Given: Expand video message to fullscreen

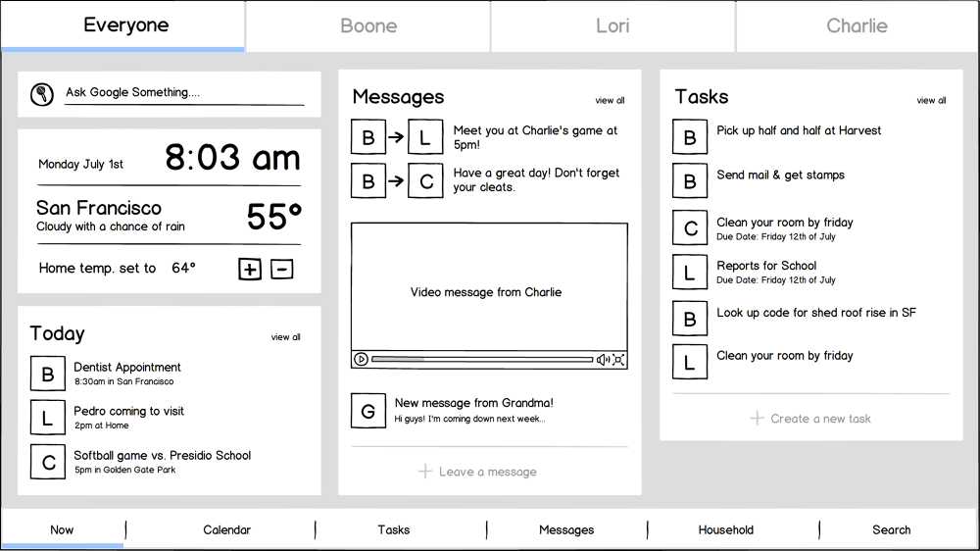Looking at the screenshot, I should point(618,360).
